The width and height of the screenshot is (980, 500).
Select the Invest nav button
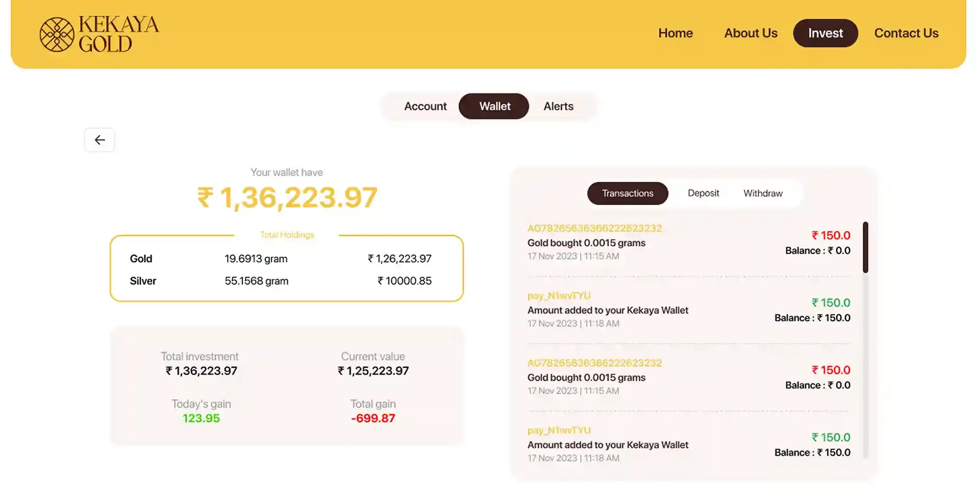[825, 33]
